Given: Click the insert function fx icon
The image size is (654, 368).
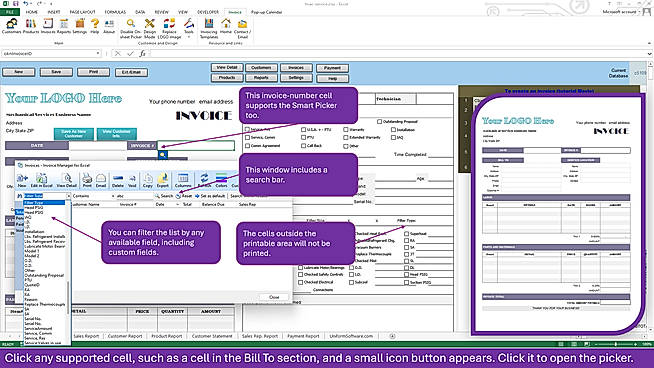Looking at the screenshot, I should (x=143, y=53).
